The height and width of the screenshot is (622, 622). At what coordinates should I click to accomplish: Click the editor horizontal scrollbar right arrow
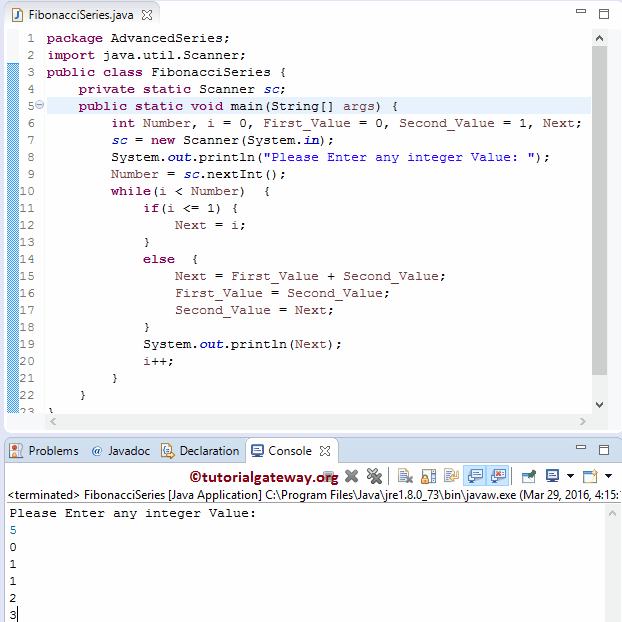coord(582,421)
